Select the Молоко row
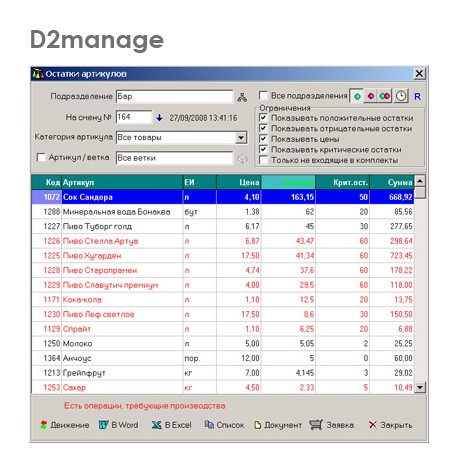The image size is (458, 458). tap(223, 344)
